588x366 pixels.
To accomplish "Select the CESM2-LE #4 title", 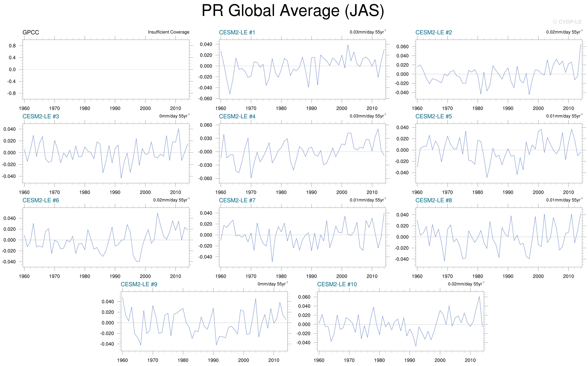I will 237,116.
